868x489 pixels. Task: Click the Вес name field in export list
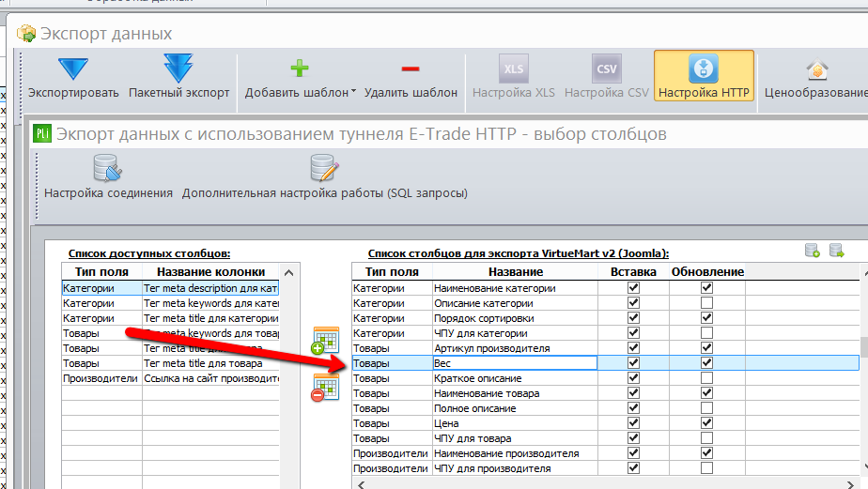[x=515, y=363]
